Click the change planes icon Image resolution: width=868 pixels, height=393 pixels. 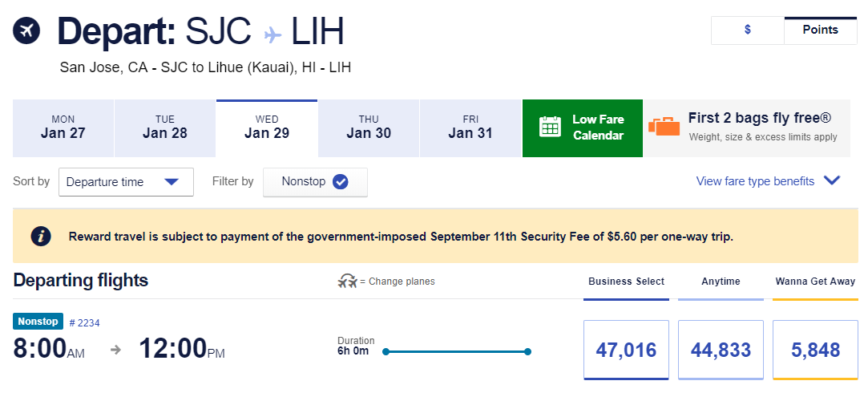point(347,282)
